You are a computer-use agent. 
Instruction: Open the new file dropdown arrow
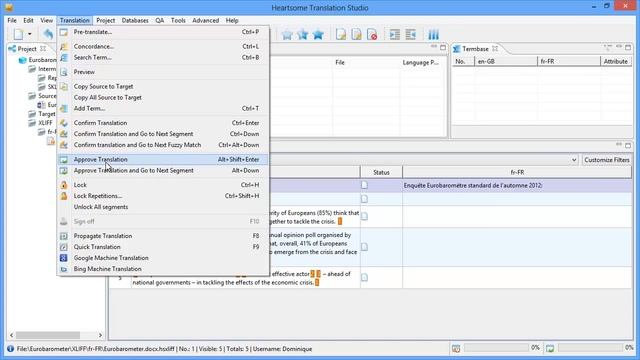pos(29,35)
